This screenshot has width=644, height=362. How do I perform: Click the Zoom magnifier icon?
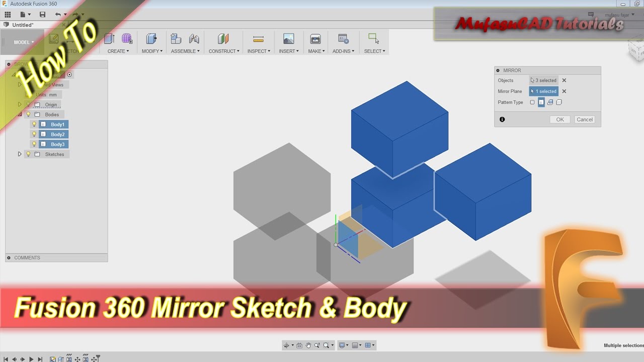[317, 345]
